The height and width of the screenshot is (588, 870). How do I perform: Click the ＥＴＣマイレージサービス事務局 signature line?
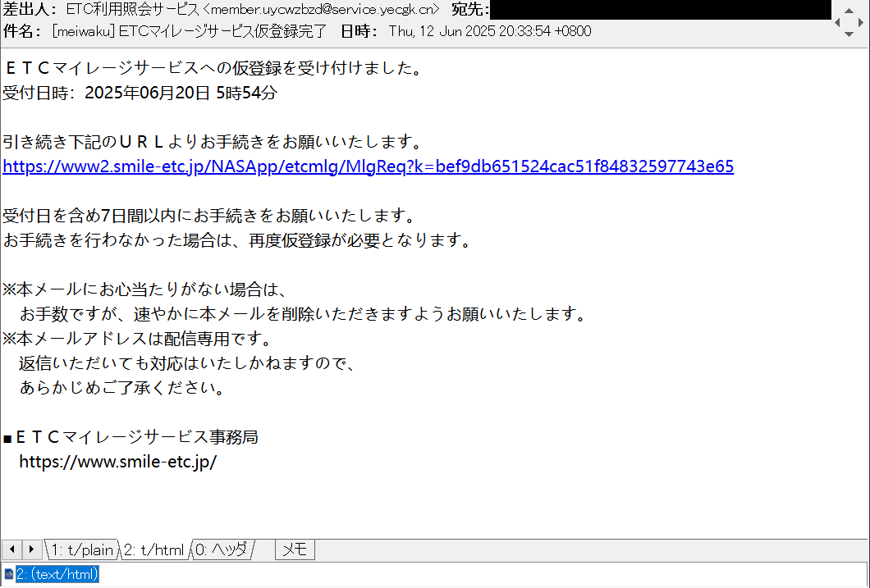130,437
